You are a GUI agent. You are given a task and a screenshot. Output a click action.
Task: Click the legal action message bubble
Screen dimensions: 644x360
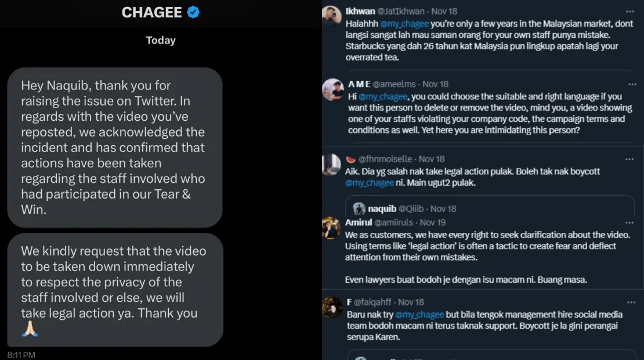[115, 290]
